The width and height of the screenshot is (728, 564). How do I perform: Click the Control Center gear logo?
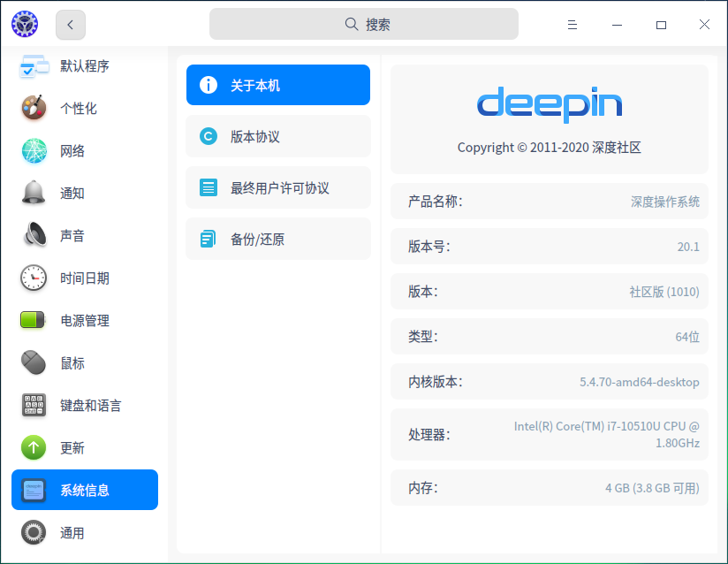[x=25, y=24]
